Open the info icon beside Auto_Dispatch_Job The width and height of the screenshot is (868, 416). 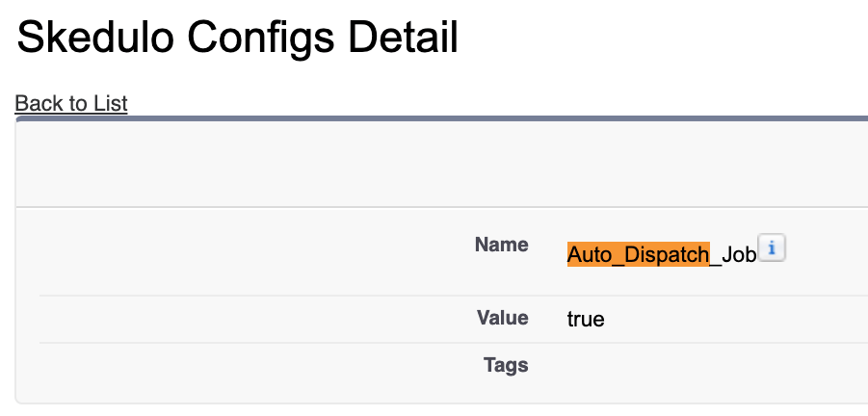771,247
